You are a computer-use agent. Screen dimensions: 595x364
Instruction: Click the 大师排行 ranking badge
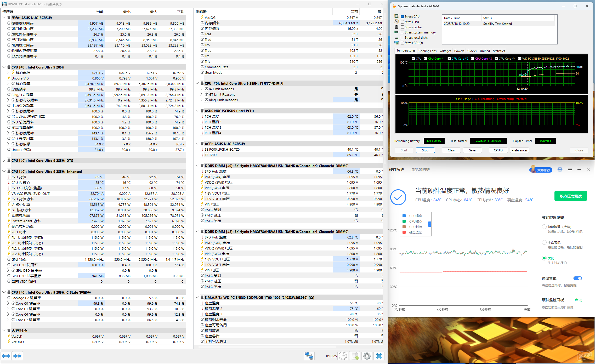(x=541, y=170)
